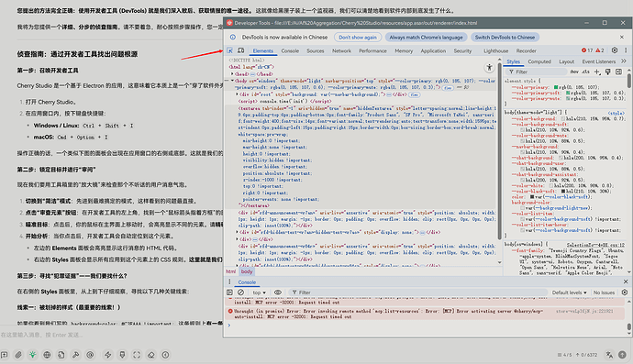
Task: Click the --color-primary-mute color swatch
Action: coord(568,98)
